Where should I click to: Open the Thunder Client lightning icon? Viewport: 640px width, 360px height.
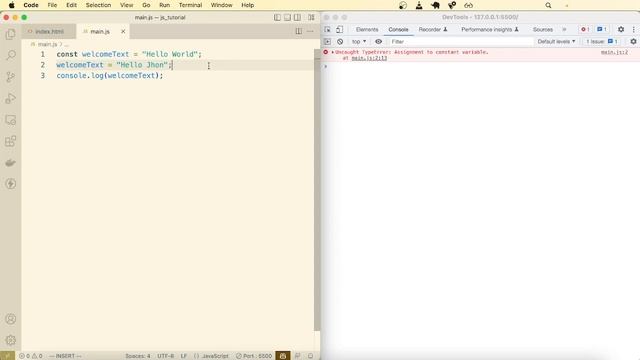[x=11, y=184]
